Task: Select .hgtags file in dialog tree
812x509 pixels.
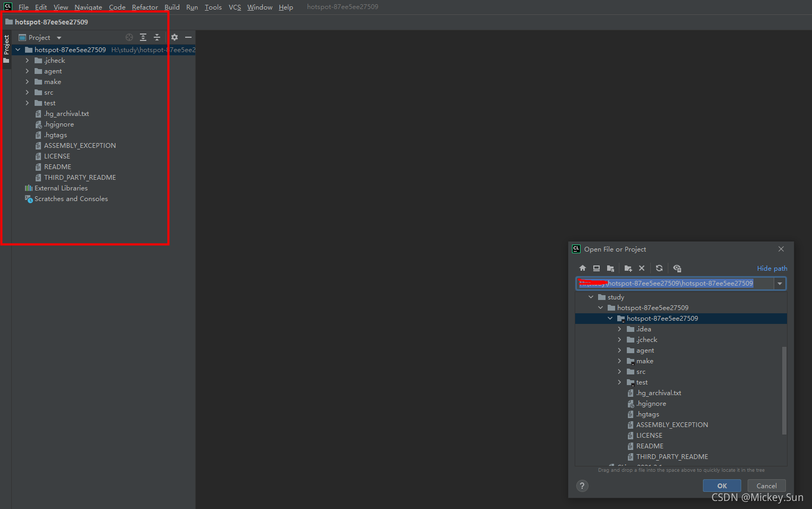Action: [x=648, y=414]
